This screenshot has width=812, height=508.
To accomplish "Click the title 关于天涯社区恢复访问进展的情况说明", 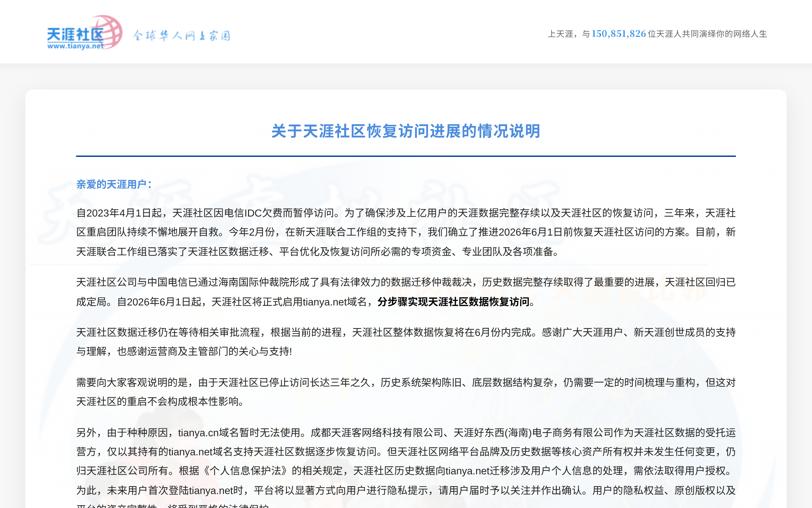I will (406, 131).
